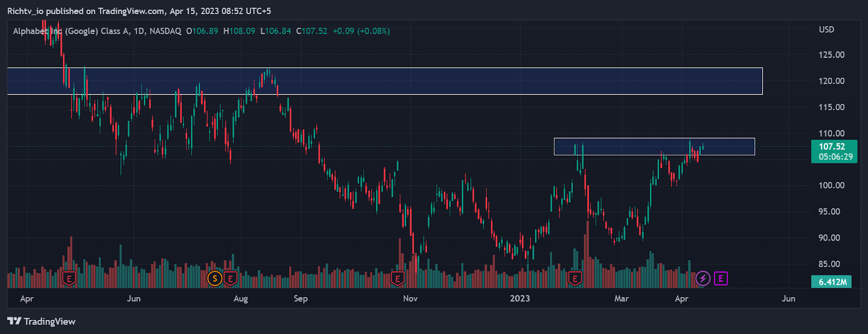Viewport: 868px width, 334px height.
Task: Open the earnings E marker just before Nov
Action: pyautogui.click(x=398, y=279)
